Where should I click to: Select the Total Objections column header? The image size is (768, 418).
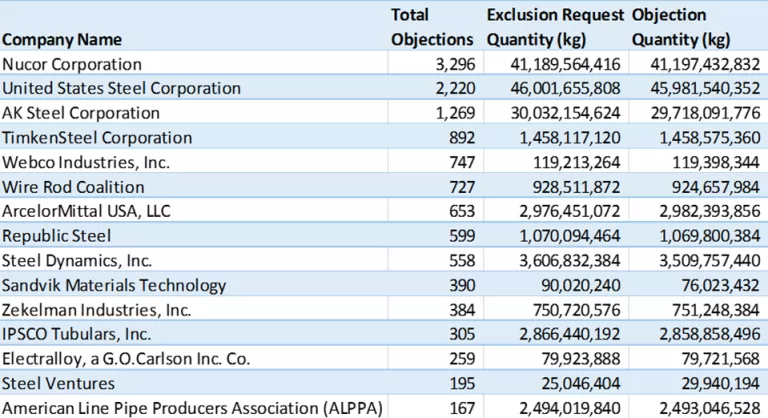[x=430, y=28]
